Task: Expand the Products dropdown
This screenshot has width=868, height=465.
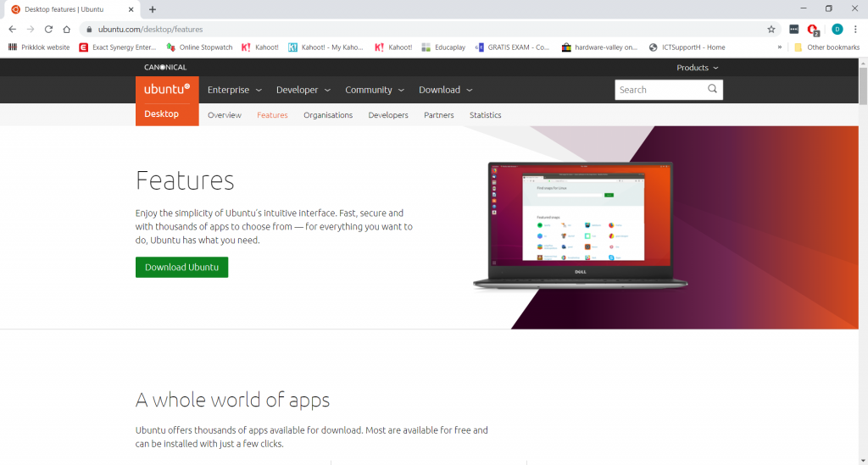Action: [x=698, y=68]
